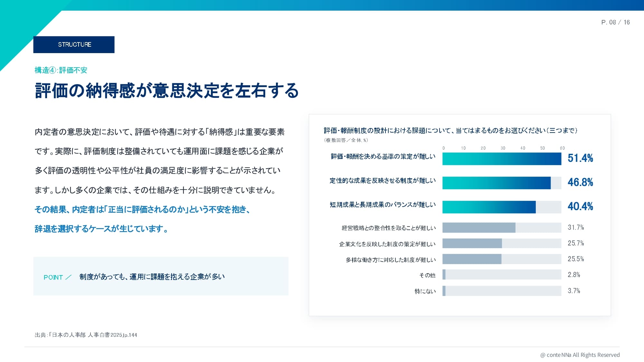
Task: Click the value '25.7%'
Action: (x=576, y=243)
